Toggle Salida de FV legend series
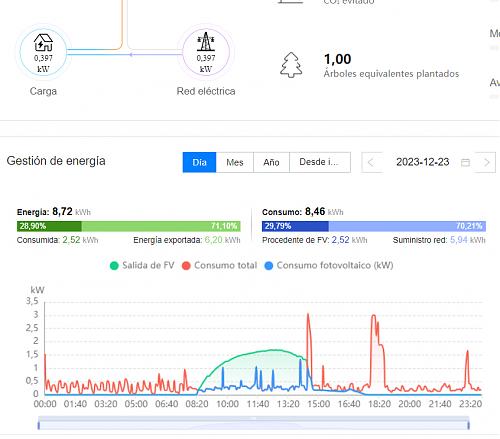Viewport: 500px width, 439px height. (x=142, y=266)
